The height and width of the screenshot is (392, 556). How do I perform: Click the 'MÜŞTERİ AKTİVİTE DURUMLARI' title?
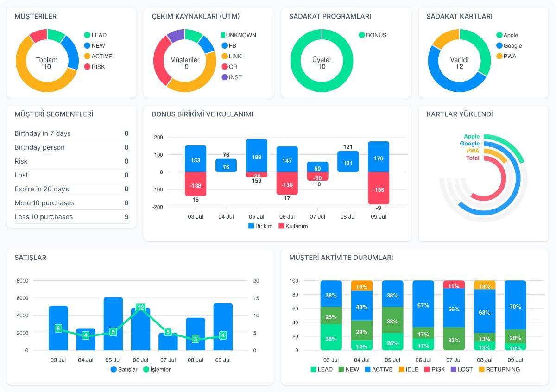click(x=341, y=258)
